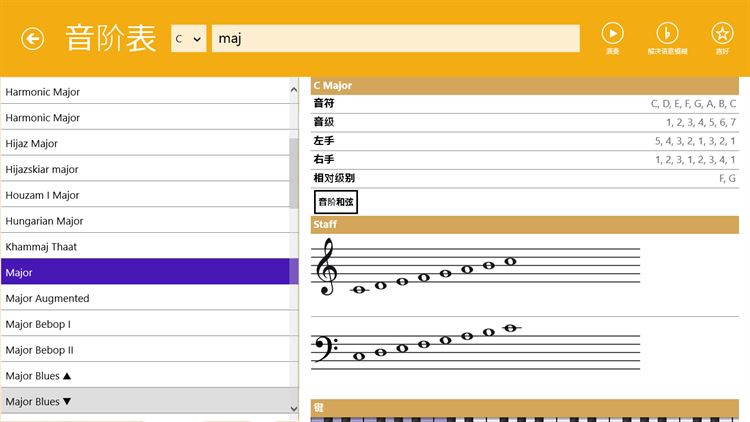Play the scale with the play icon
The height and width of the screenshot is (422, 750).
(x=612, y=33)
